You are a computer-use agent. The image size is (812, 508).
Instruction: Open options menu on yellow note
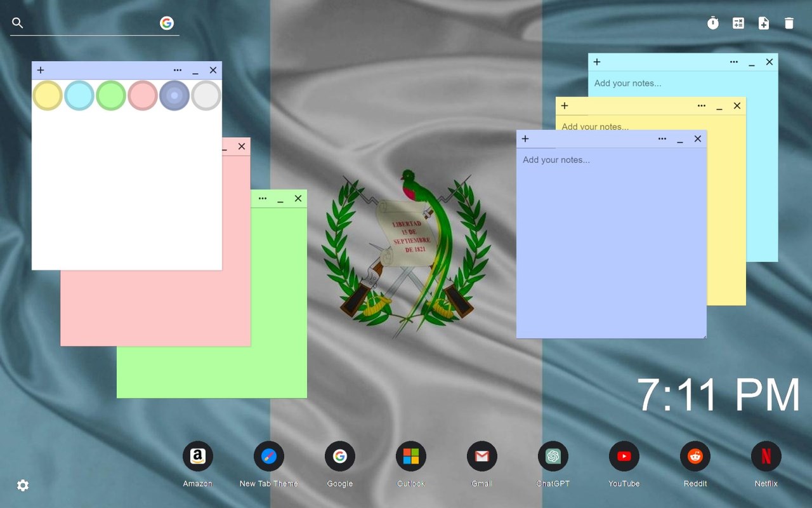[x=702, y=105]
